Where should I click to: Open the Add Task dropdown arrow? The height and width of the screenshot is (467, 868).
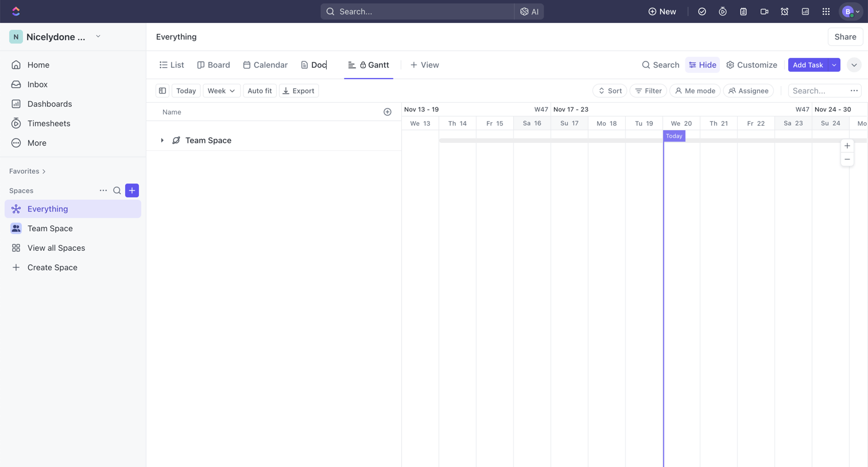(x=834, y=65)
